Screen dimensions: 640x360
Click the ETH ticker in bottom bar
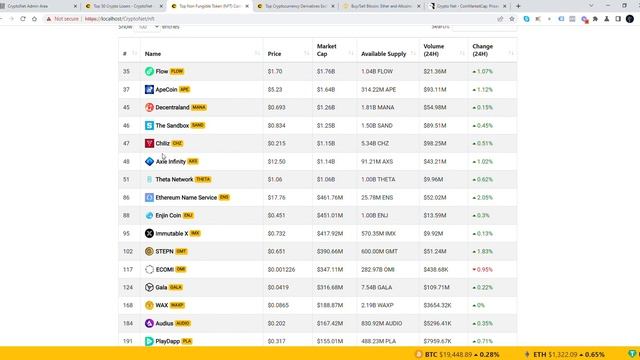click(565, 354)
